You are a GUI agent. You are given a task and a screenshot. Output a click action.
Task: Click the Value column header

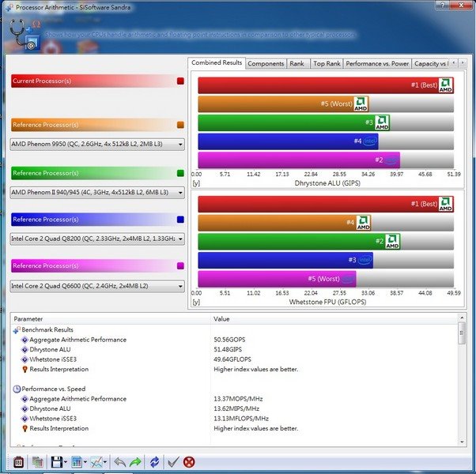(x=334, y=319)
